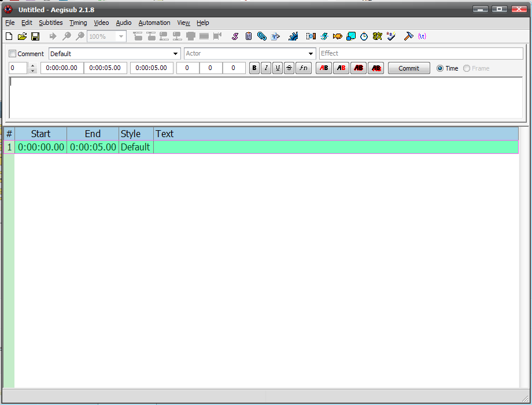
Task: Open the Styles Manager
Action: [235, 36]
